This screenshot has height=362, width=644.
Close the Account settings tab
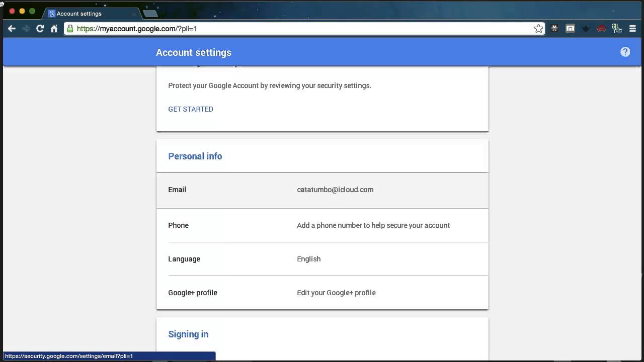(134, 14)
